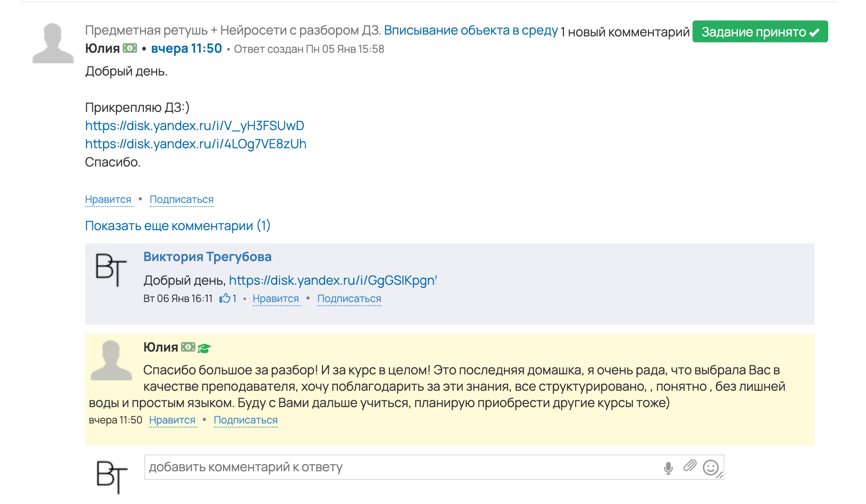This screenshot has width=866, height=504.
Task: Open the Yandex Disk link ending V_yH3FSUwD
Action: coord(195,126)
